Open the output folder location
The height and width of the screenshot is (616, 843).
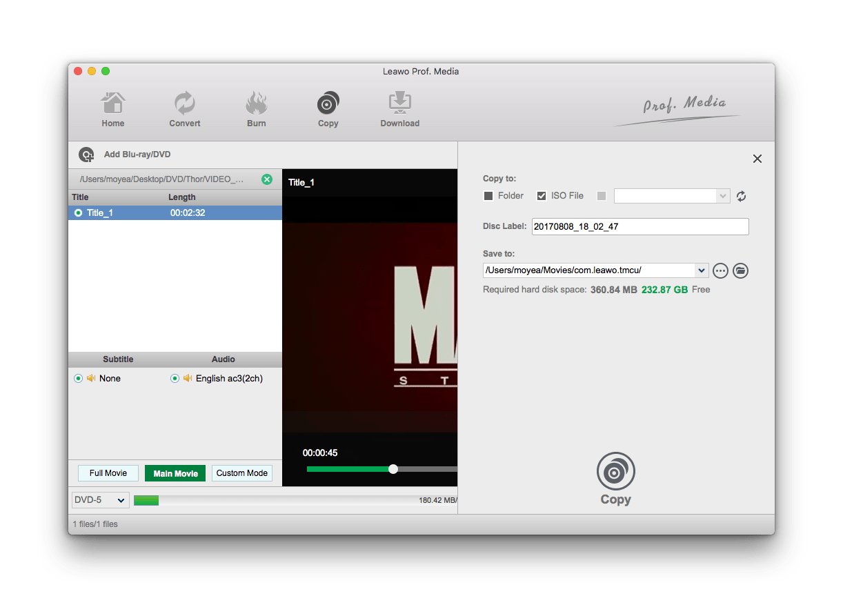[740, 270]
